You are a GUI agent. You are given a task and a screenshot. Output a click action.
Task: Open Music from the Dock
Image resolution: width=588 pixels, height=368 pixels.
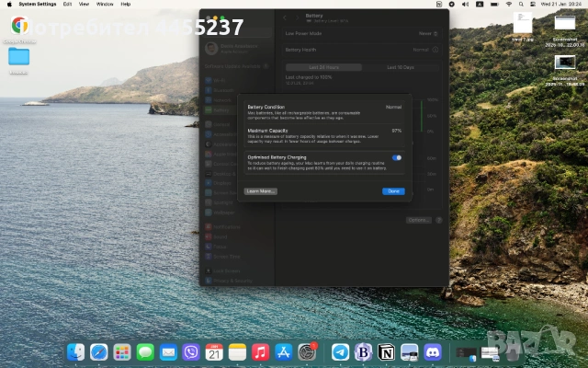260,352
